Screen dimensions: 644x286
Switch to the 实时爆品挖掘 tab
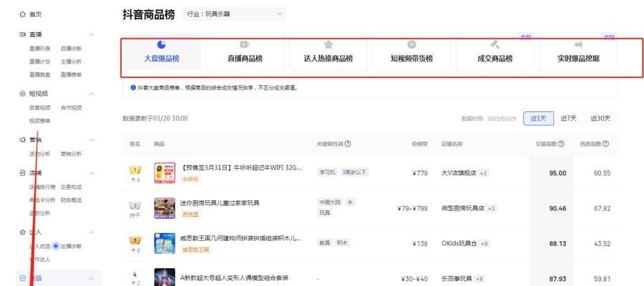(578, 51)
